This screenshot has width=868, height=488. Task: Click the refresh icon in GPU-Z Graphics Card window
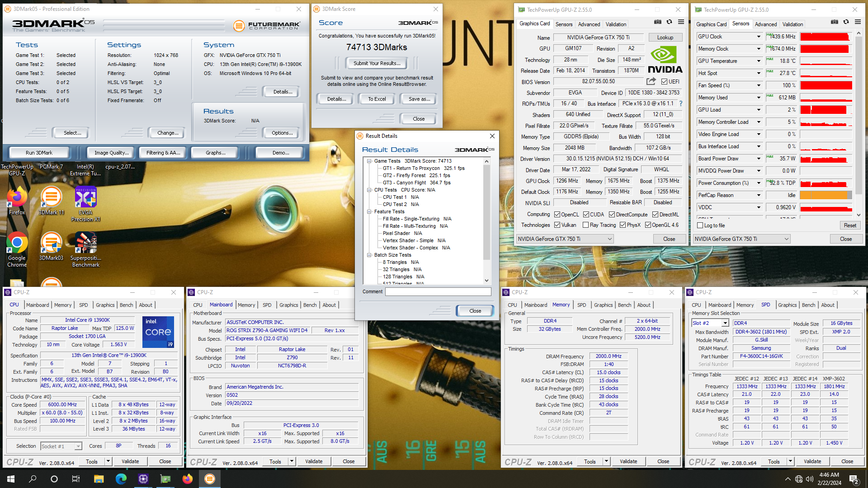[x=670, y=22]
